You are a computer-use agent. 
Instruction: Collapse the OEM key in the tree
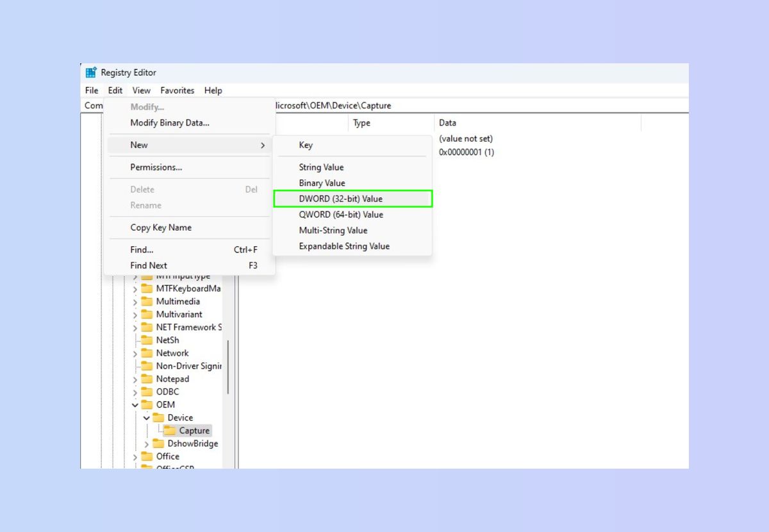coord(135,404)
